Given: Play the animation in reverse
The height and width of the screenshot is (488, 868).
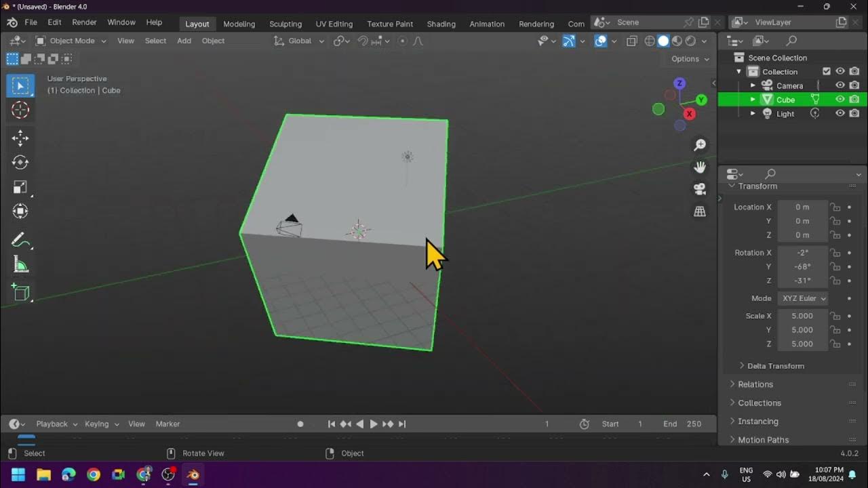Looking at the screenshot, I should tap(359, 424).
